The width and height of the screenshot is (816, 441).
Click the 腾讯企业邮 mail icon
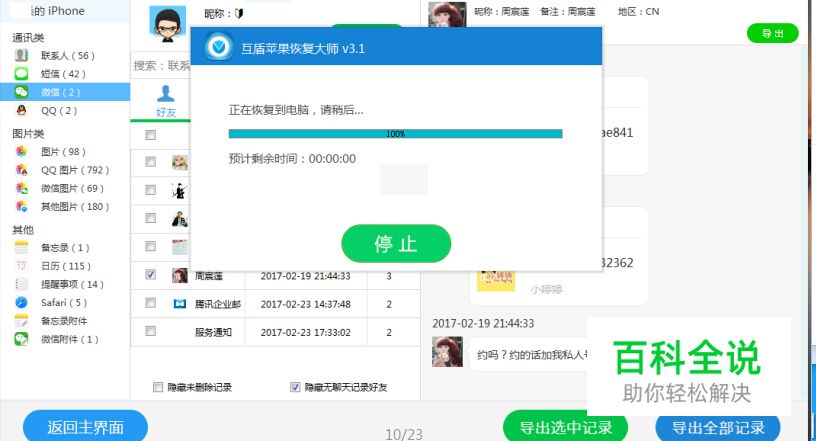[x=180, y=304]
